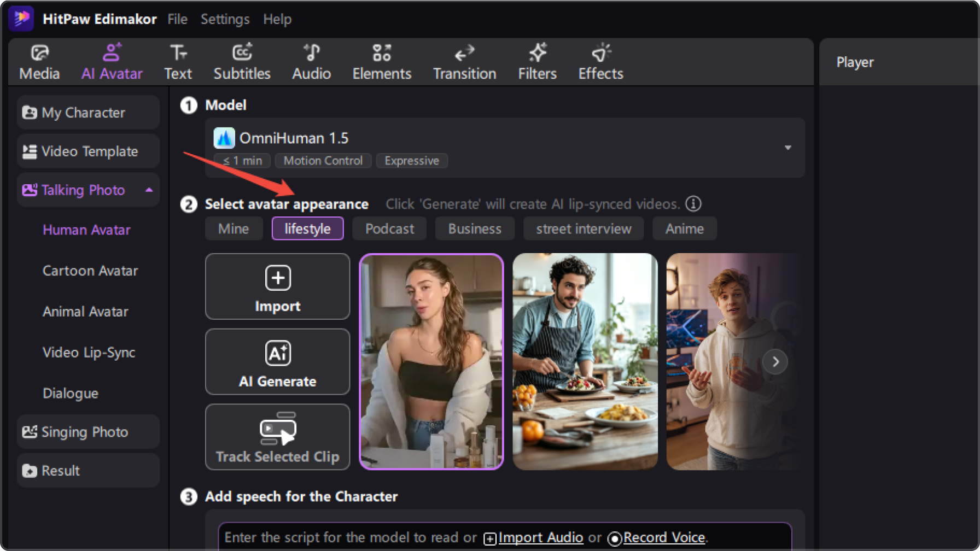
Task: Show next avatars with right arrow
Action: (x=775, y=362)
